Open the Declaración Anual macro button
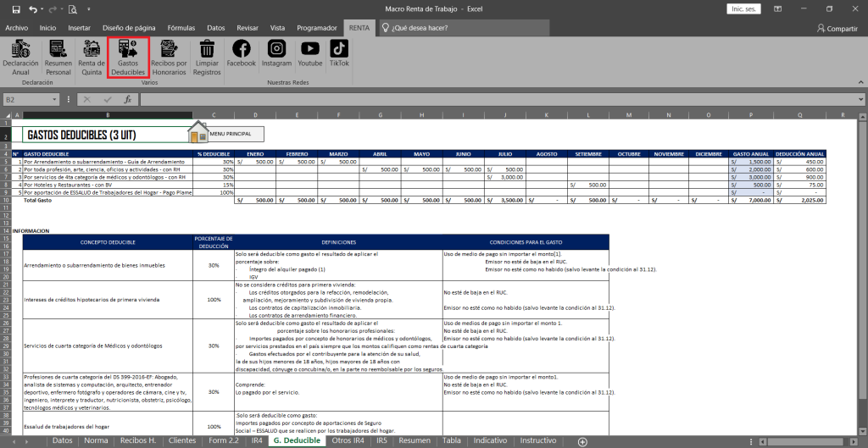The width and height of the screenshot is (868, 448). tap(20, 58)
